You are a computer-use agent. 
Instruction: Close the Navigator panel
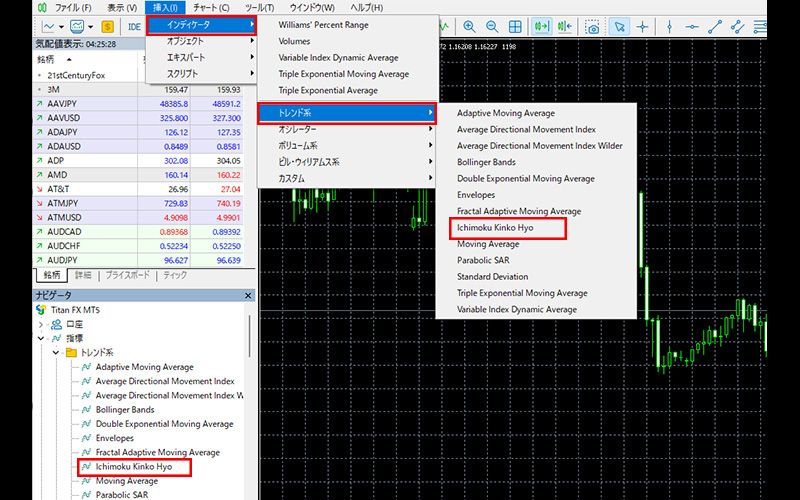click(249, 295)
